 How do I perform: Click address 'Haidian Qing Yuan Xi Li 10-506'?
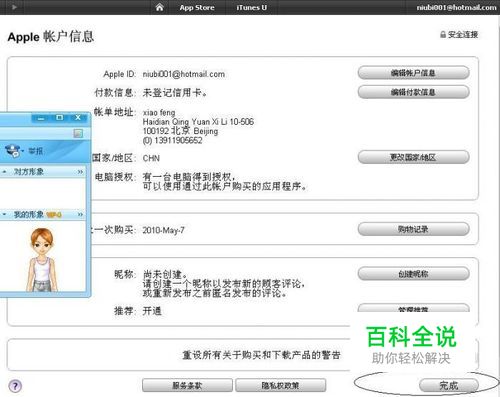pyautogui.click(x=198, y=122)
